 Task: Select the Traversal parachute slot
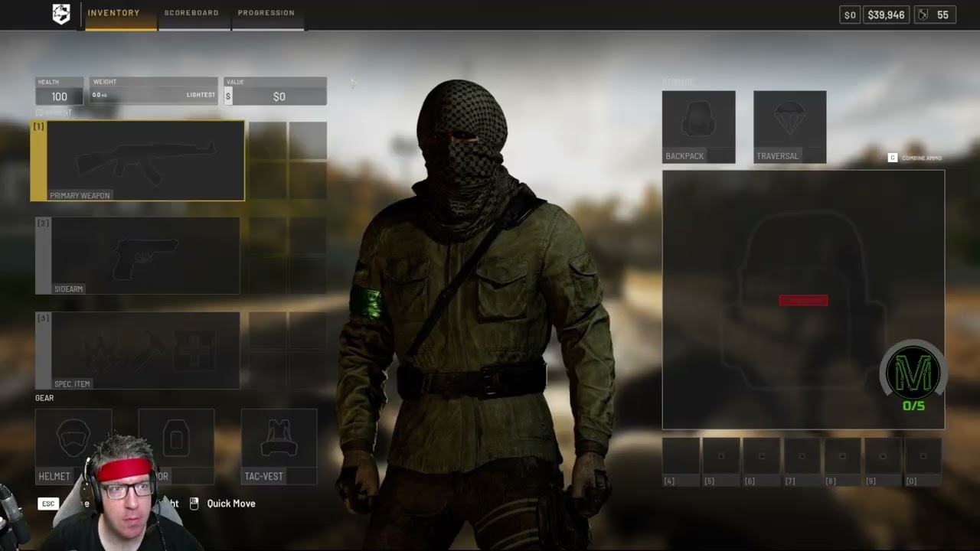pos(789,127)
